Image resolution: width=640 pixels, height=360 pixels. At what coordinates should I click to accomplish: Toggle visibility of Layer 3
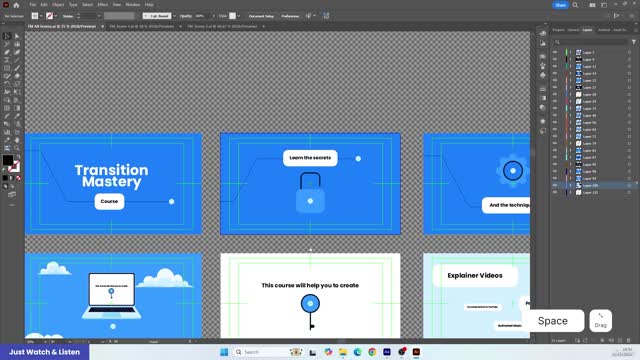[555, 53]
